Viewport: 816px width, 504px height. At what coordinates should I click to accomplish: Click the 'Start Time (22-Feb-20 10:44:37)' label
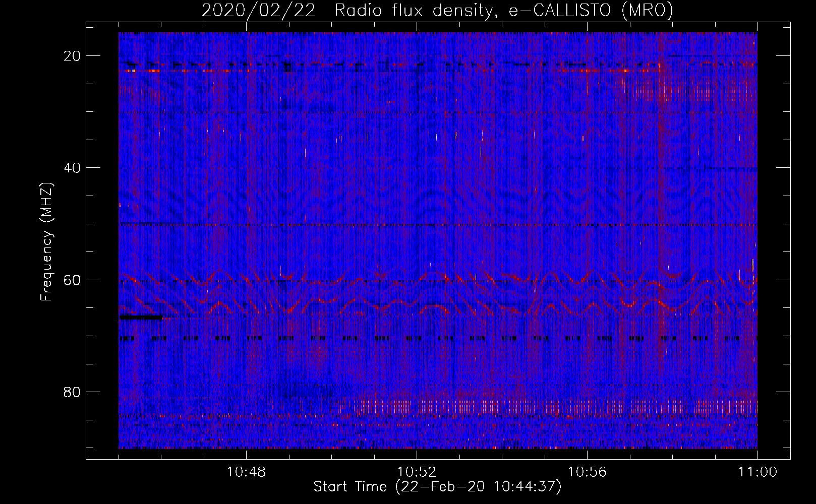437,487
